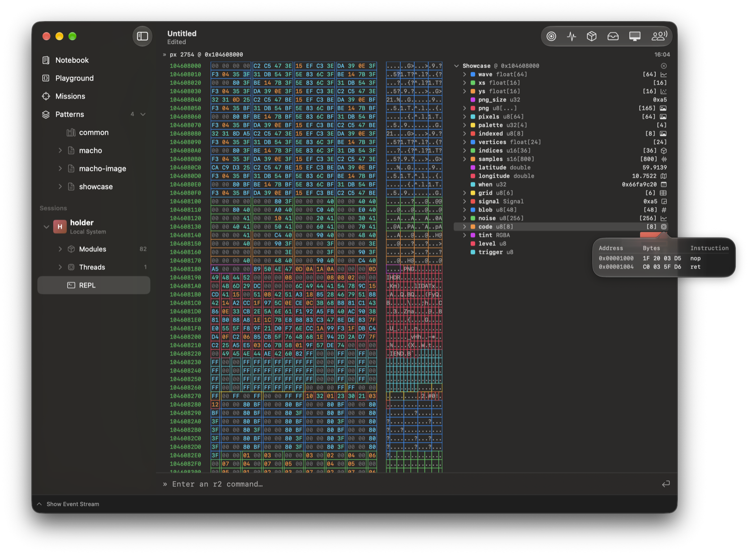Screen dimensions: 756x555
Task: Open audio preview for samples row
Action: click(664, 159)
